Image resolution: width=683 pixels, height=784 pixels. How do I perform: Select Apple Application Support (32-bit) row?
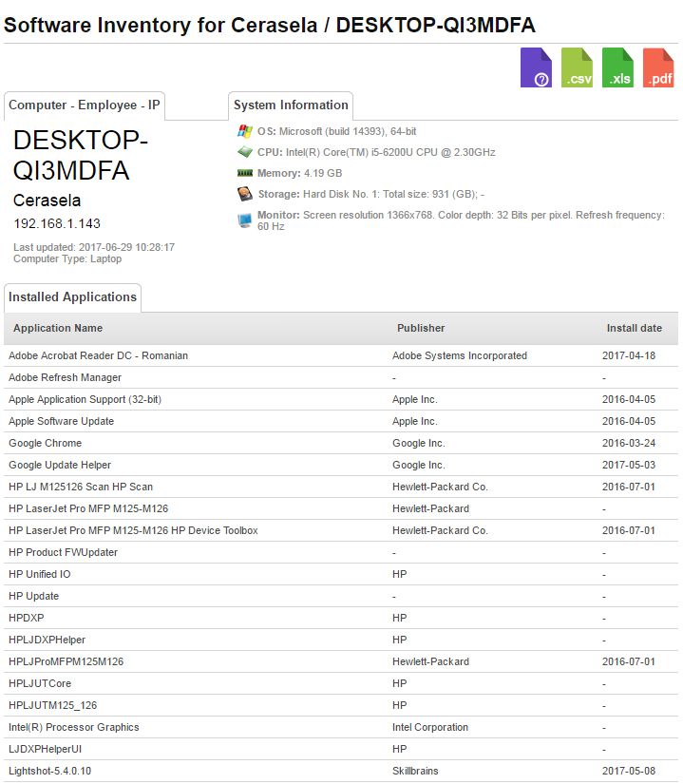[x=341, y=399]
